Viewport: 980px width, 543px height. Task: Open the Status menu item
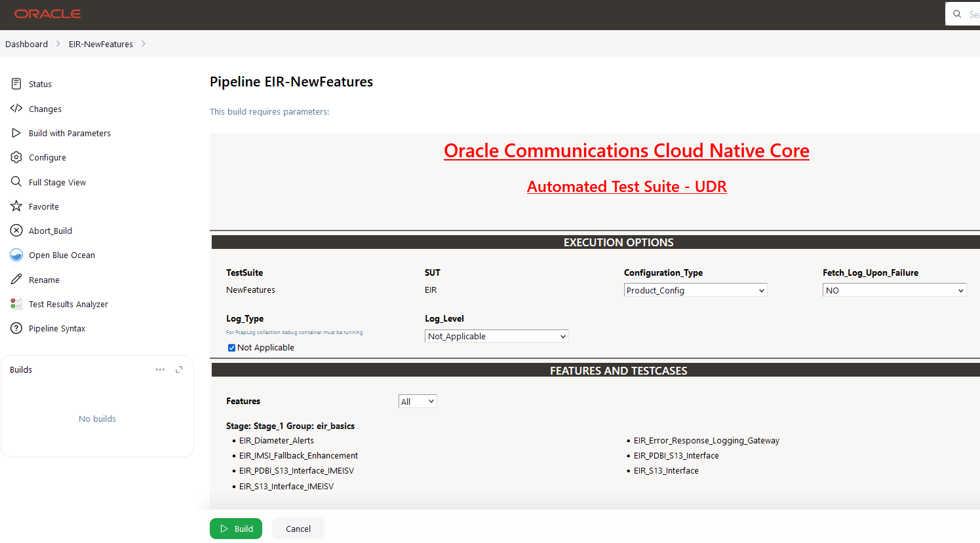[40, 84]
